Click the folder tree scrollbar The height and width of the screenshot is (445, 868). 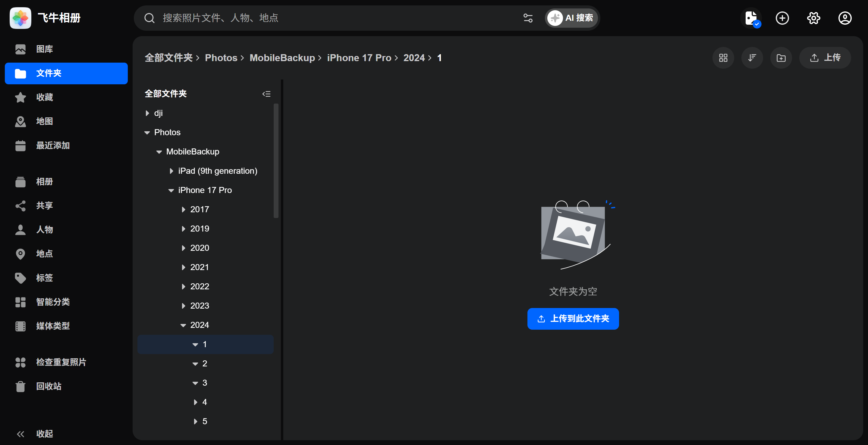[x=276, y=161]
